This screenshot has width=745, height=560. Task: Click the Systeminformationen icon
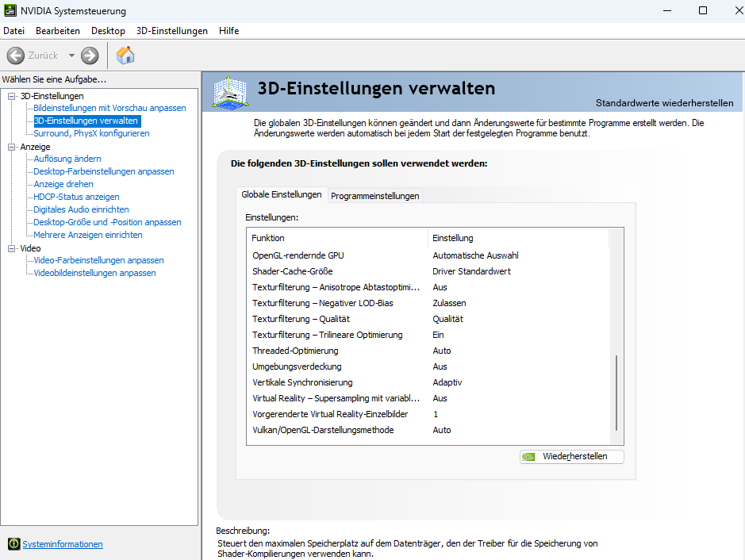[13, 544]
